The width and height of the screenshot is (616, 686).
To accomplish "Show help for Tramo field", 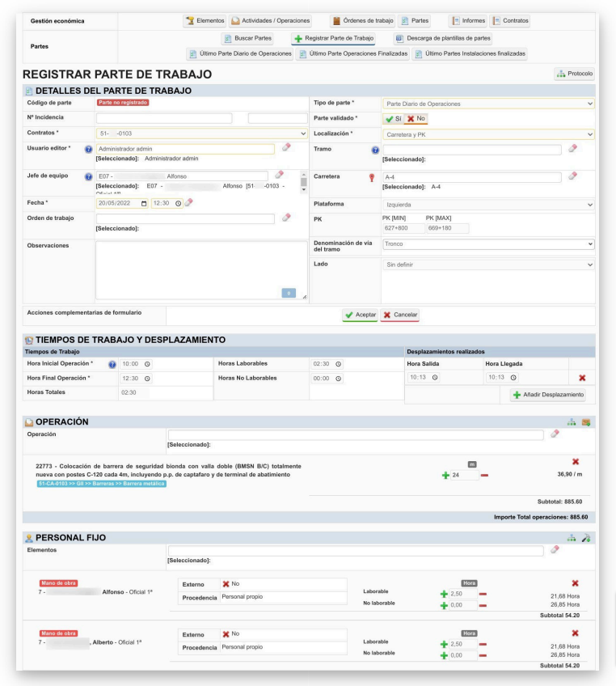I will point(375,150).
